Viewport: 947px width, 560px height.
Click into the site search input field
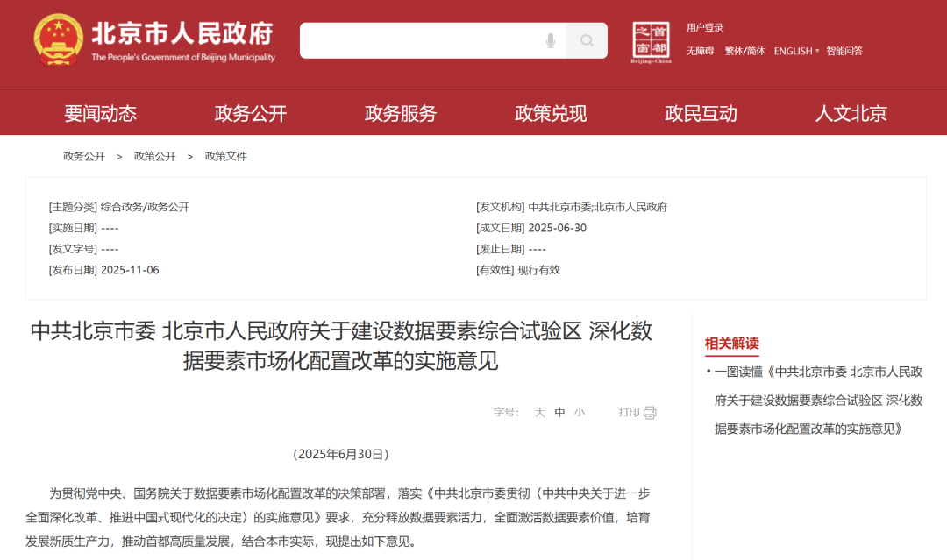[x=421, y=41]
